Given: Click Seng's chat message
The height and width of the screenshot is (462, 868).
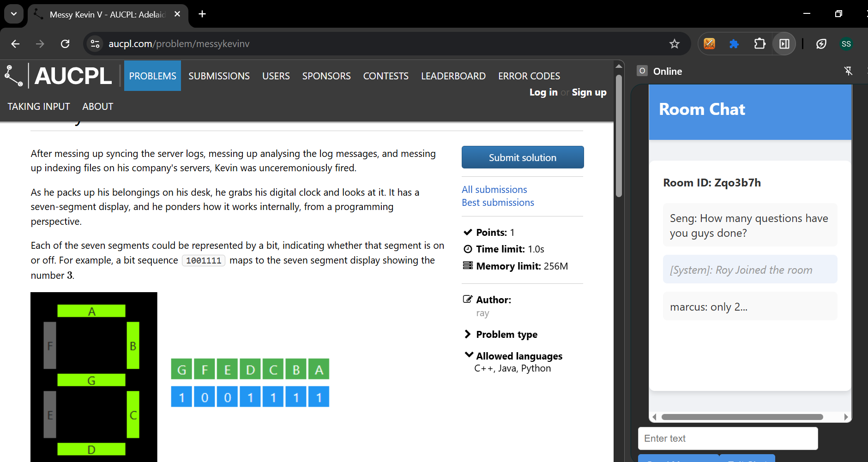Looking at the screenshot, I should click(750, 225).
